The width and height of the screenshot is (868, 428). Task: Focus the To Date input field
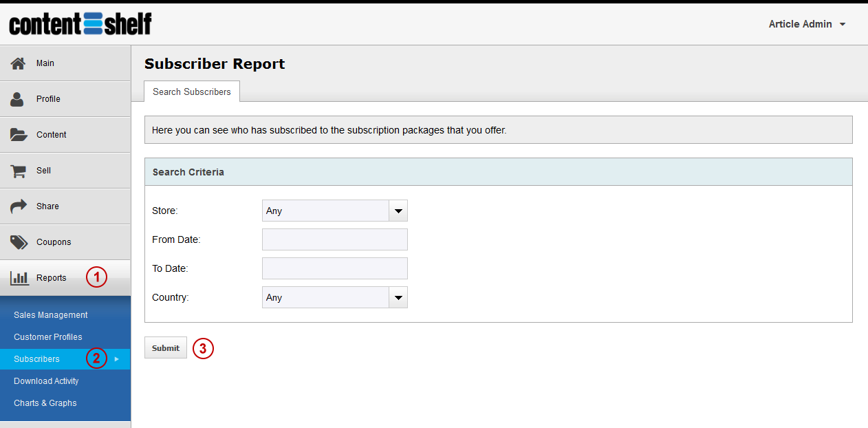pos(335,268)
